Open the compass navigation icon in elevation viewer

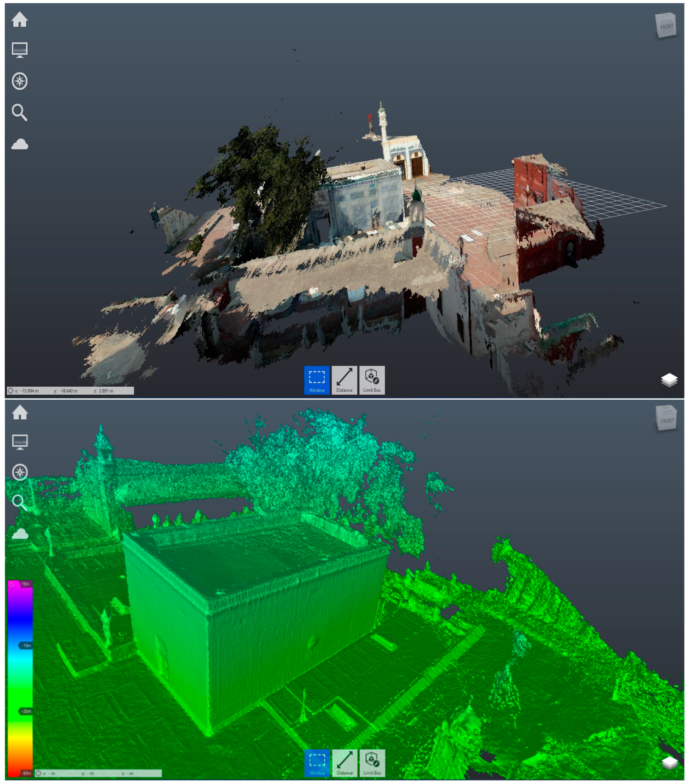pyautogui.click(x=20, y=472)
